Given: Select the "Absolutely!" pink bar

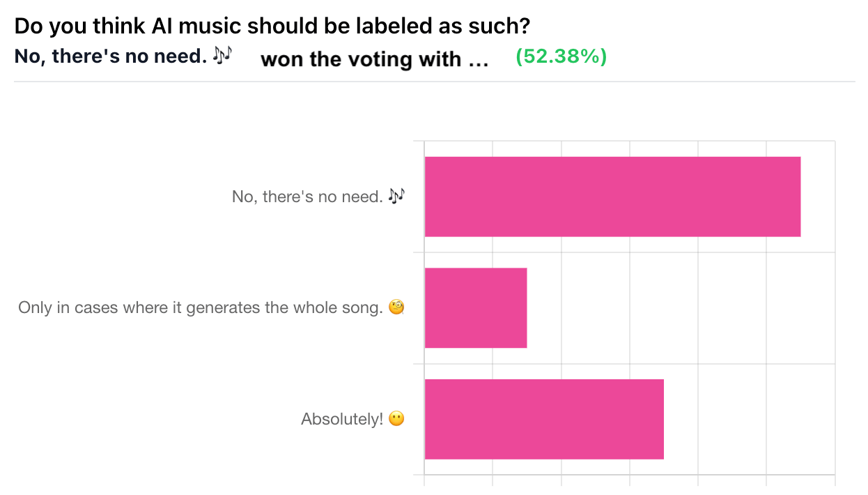Looking at the screenshot, I should click(544, 419).
